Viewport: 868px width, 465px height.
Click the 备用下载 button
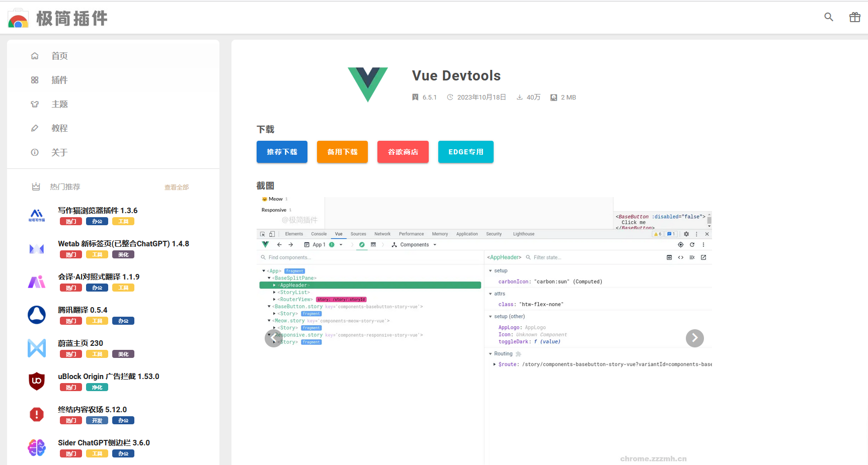tap(342, 152)
